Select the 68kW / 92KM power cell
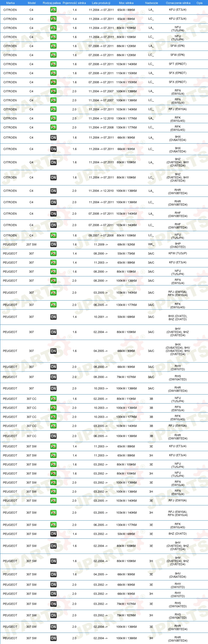 (x=126, y=244)
